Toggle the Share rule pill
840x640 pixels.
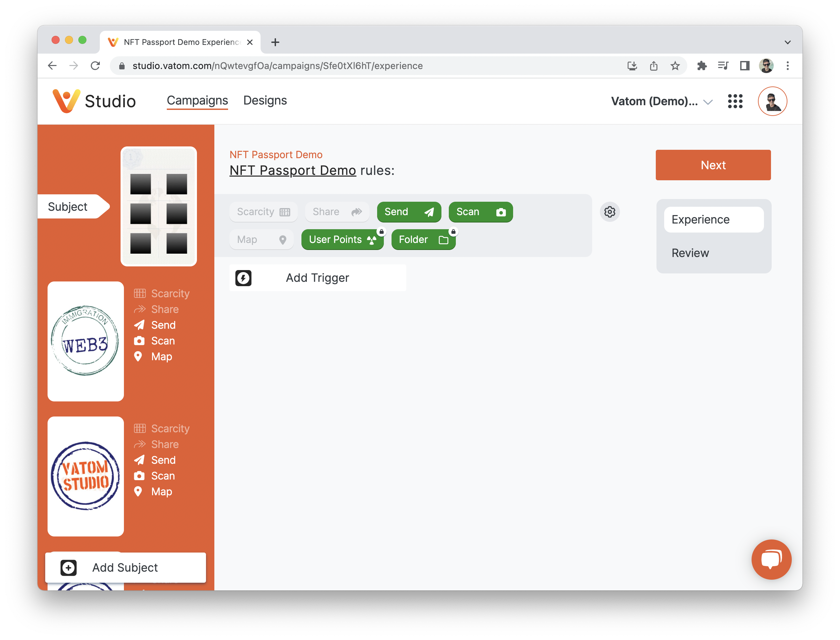pos(337,212)
